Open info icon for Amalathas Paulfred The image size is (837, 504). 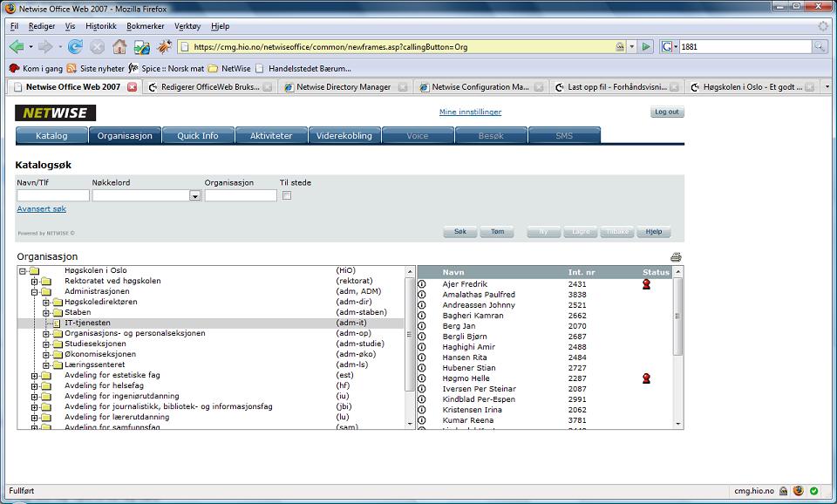click(x=422, y=295)
